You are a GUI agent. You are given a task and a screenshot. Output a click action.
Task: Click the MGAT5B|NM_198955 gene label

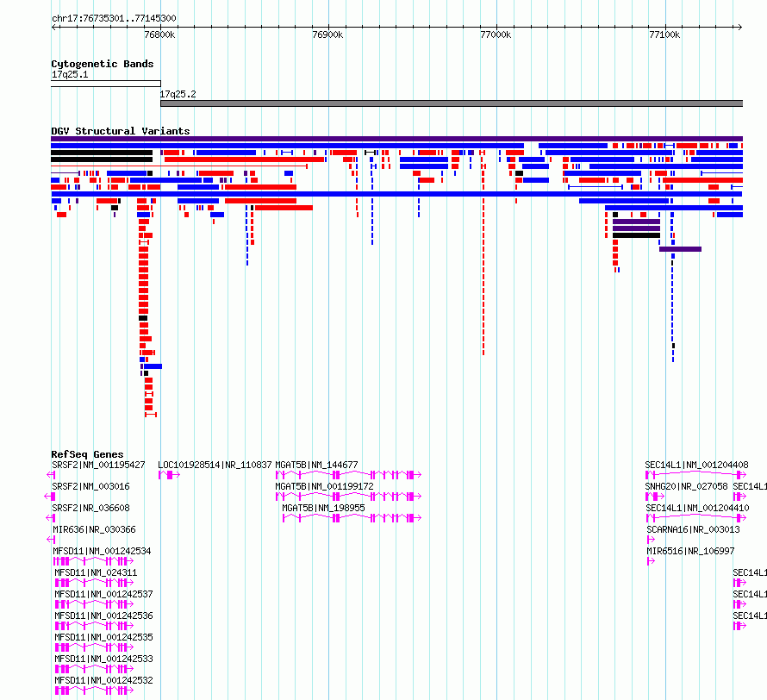[x=323, y=508]
